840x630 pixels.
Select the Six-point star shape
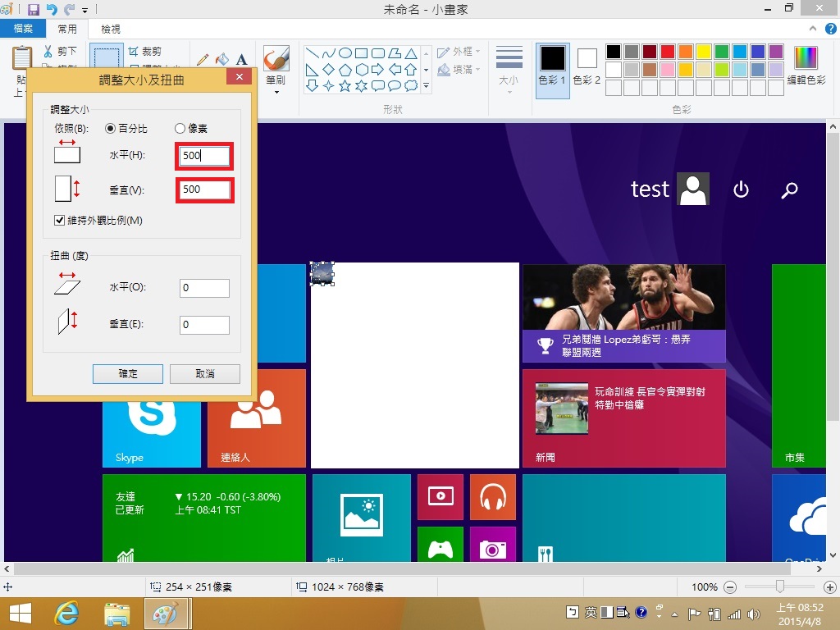point(362,85)
